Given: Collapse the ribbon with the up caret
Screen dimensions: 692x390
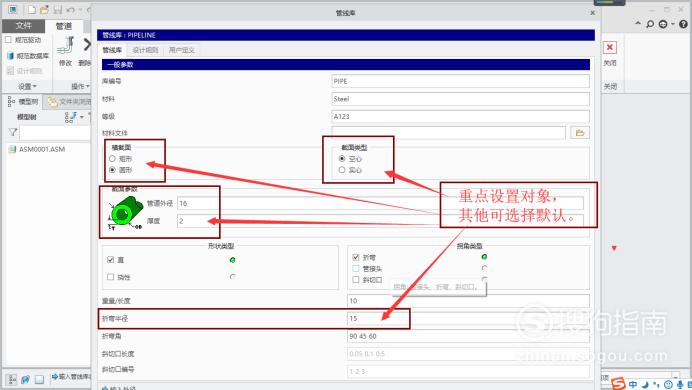Looking at the screenshot, I should (638, 23).
